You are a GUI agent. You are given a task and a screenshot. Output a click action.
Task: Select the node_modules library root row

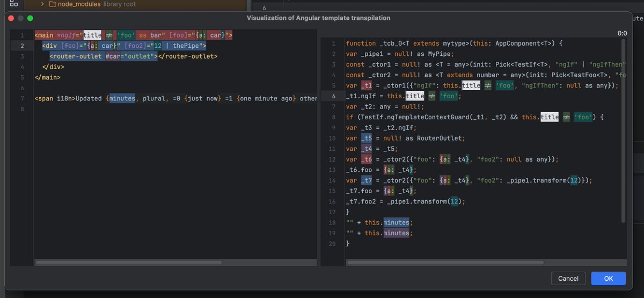point(92,4)
